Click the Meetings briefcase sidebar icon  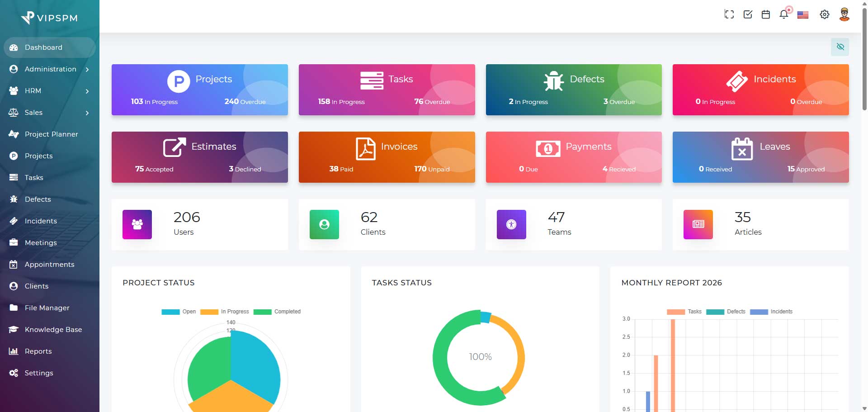[x=14, y=243]
